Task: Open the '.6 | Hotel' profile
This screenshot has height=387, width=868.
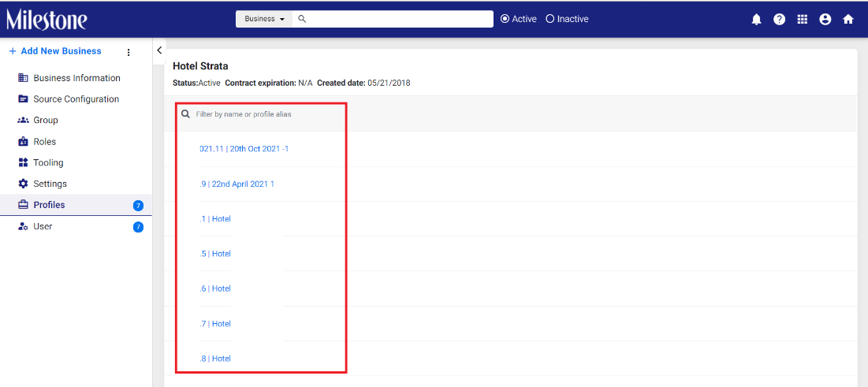Action: coord(215,288)
